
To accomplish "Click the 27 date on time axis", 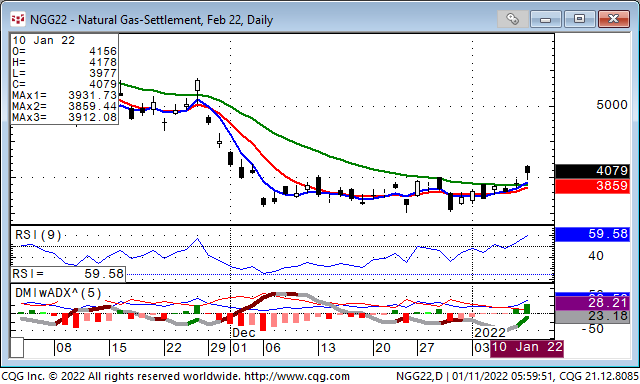I will 427,348.
